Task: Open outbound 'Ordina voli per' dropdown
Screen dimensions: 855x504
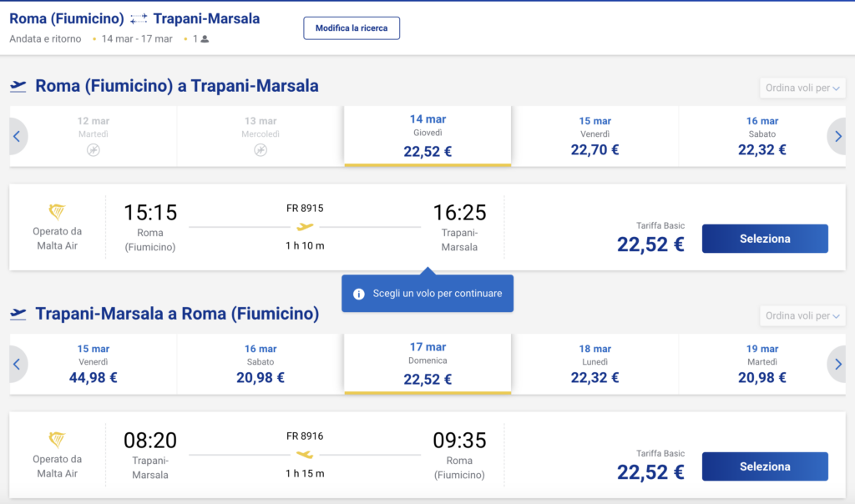Action: (803, 88)
